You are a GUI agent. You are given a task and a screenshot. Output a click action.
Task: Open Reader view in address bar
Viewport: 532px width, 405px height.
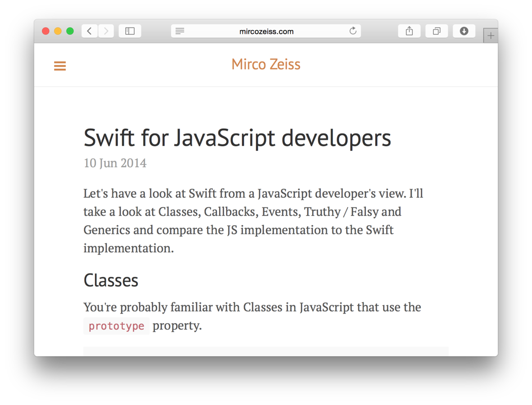[x=180, y=31]
